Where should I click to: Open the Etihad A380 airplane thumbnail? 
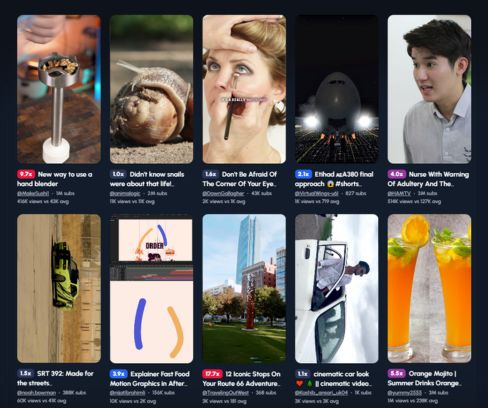click(337, 89)
